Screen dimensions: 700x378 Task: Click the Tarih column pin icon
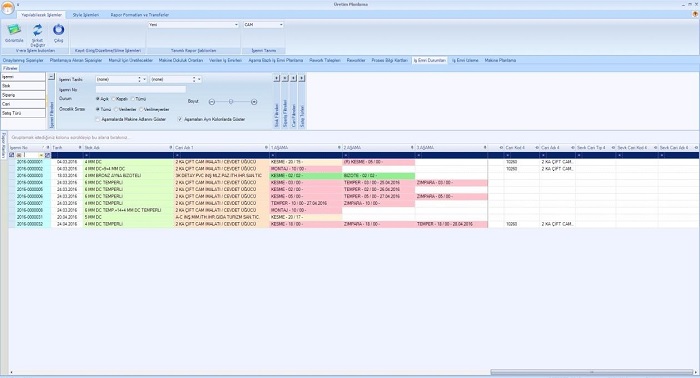(x=80, y=148)
